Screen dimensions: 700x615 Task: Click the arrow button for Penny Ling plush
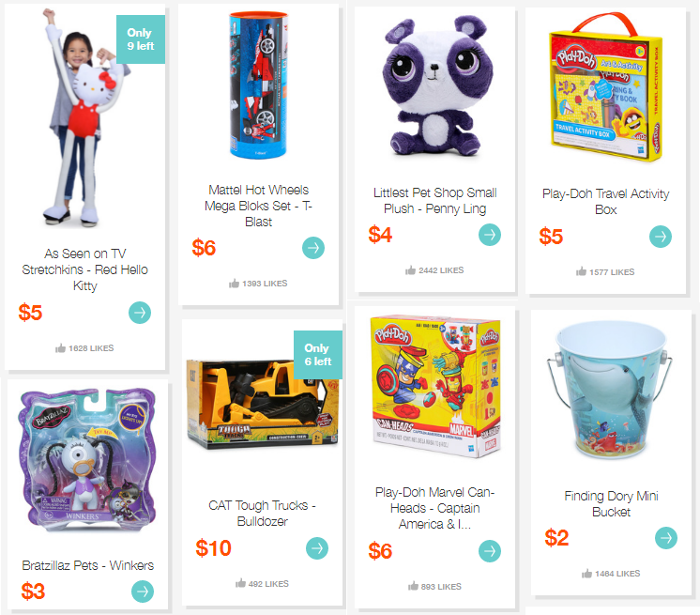tap(490, 235)
